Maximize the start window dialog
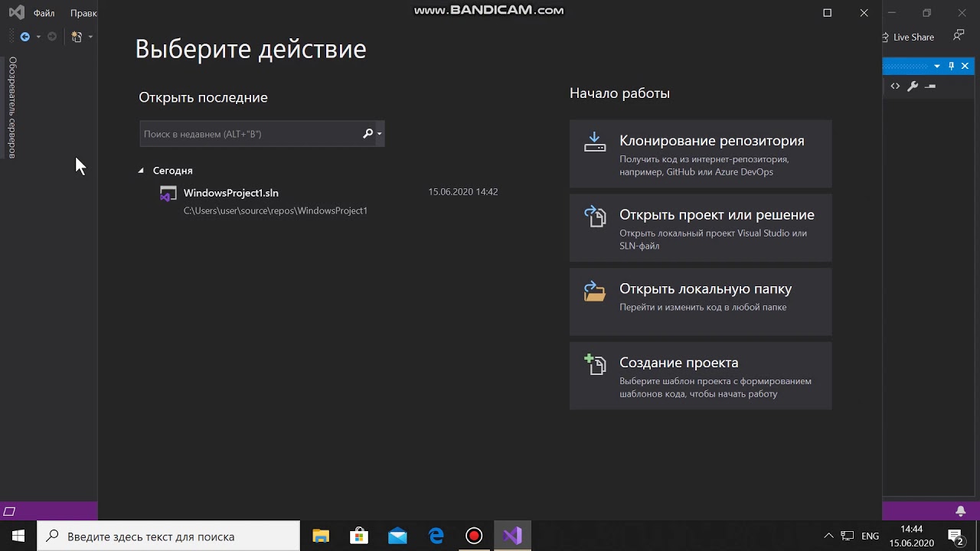Image resolution: width=980 pixels, height=551 pixels. 827,13
